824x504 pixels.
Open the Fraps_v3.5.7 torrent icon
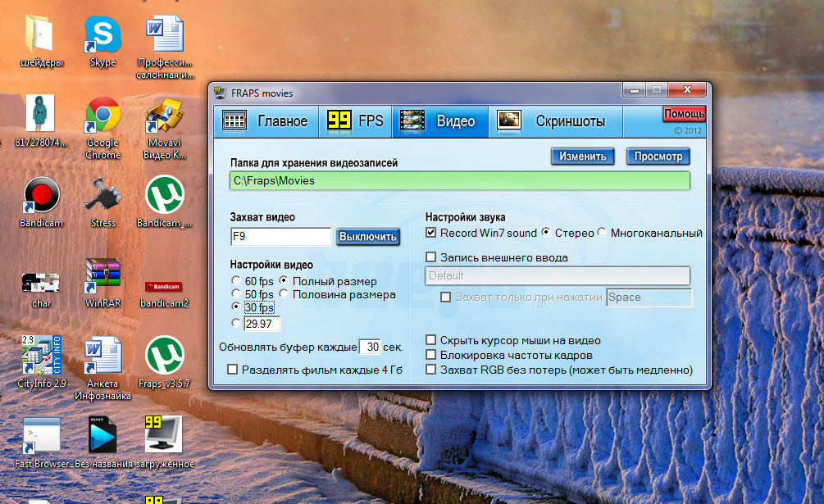(x=164, y=356)
